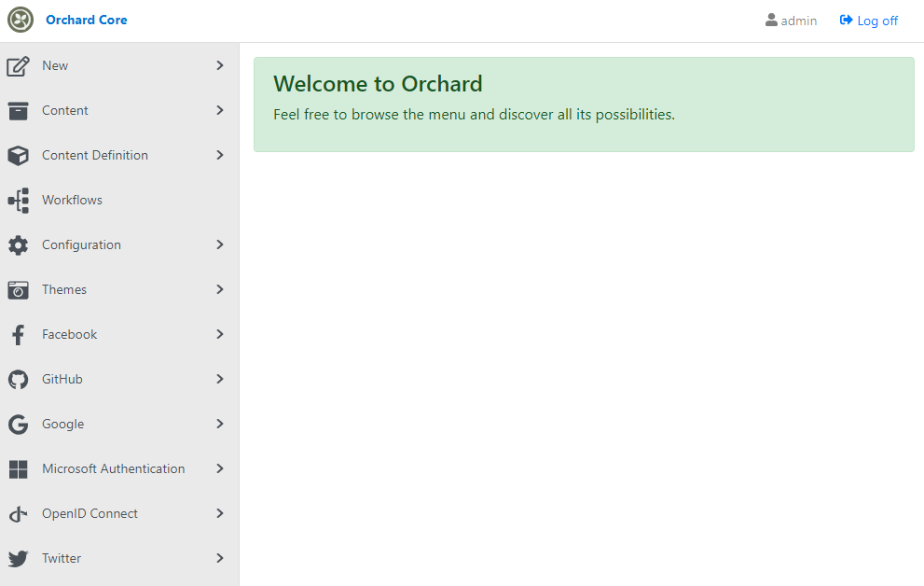Click the Workflows diagram icon
924x586 pixels.
(19, 201)
